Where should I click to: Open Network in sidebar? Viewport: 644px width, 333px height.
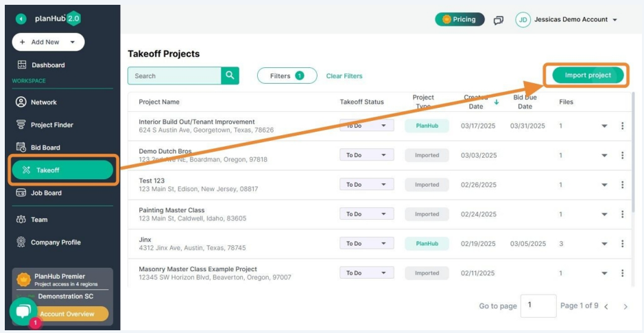(x=36, y=102)
